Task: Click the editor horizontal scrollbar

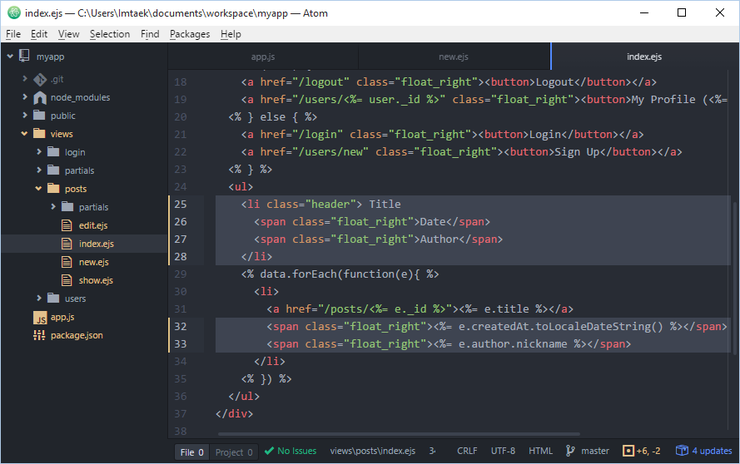Action: tap(399, 434)
